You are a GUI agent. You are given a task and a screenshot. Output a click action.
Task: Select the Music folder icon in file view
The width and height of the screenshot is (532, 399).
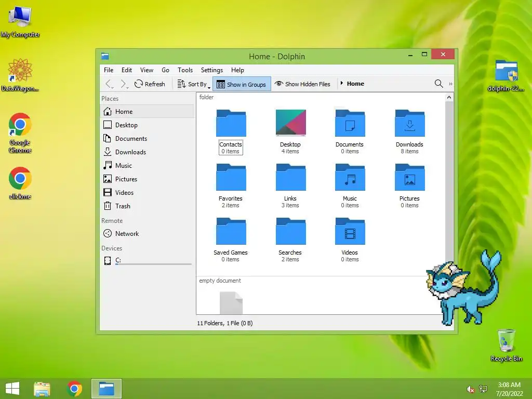[350, 177]
